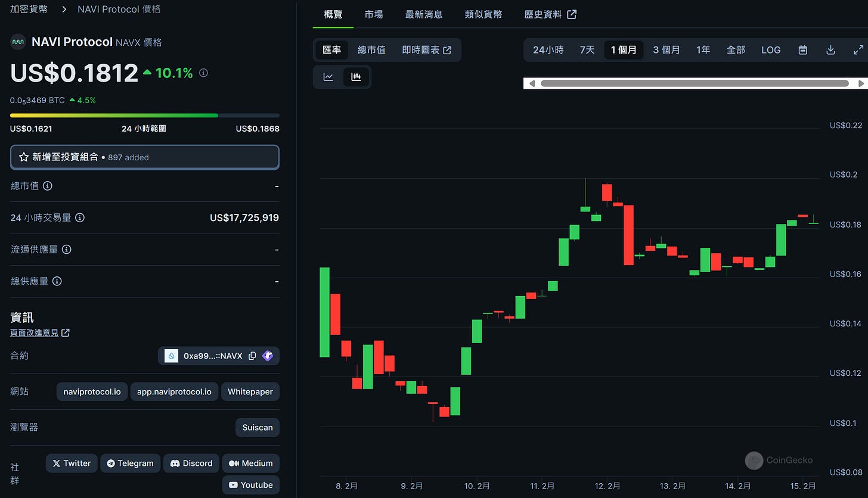Click the left arrow of chart range scrollbar
The width and height of the screenshot is (868, 498).
[532, 83]
